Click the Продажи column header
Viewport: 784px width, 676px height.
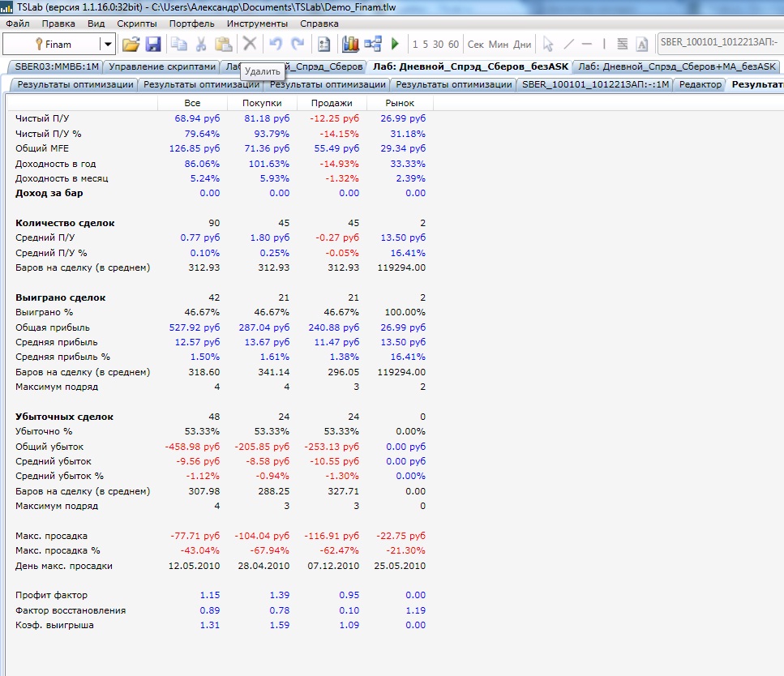click(x=332, y=103)
